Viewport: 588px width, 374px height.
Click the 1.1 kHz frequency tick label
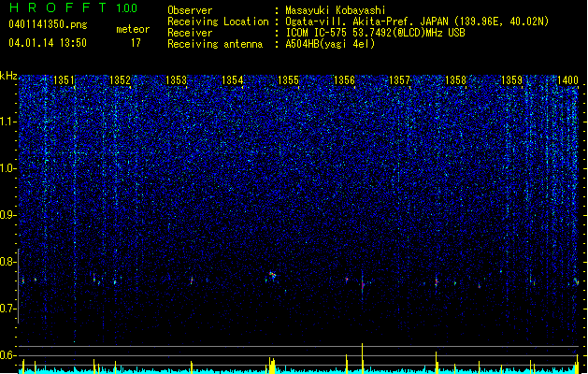coord(8,122)
